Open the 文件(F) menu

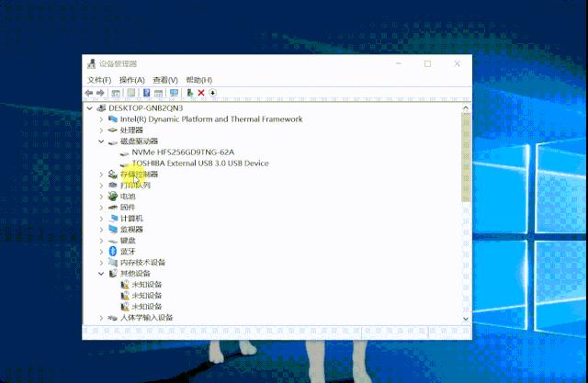[99, 80]
